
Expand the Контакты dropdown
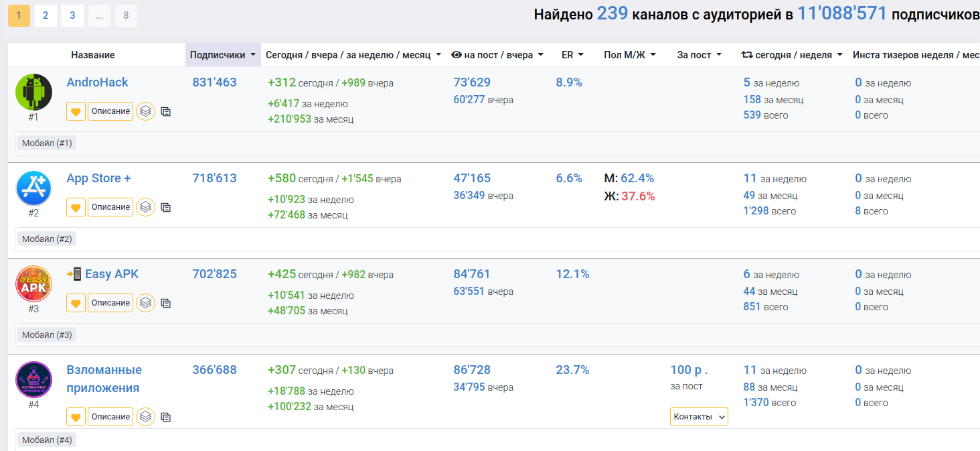click(x=699, y=417)
